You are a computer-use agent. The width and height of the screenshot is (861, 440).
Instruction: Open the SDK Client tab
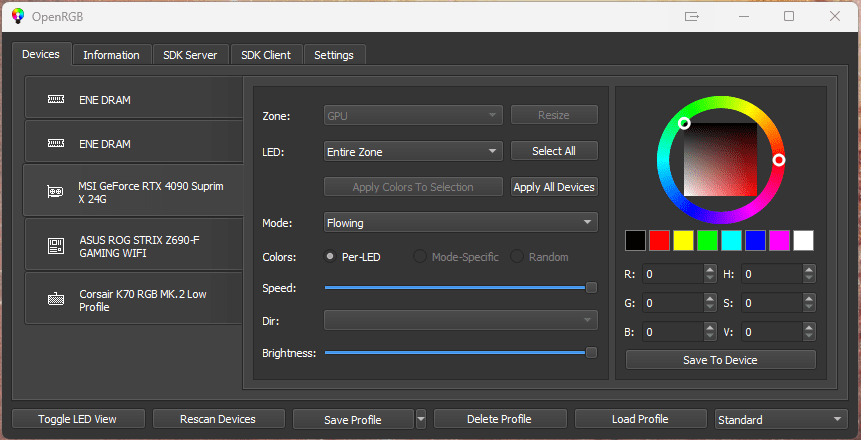266,55
